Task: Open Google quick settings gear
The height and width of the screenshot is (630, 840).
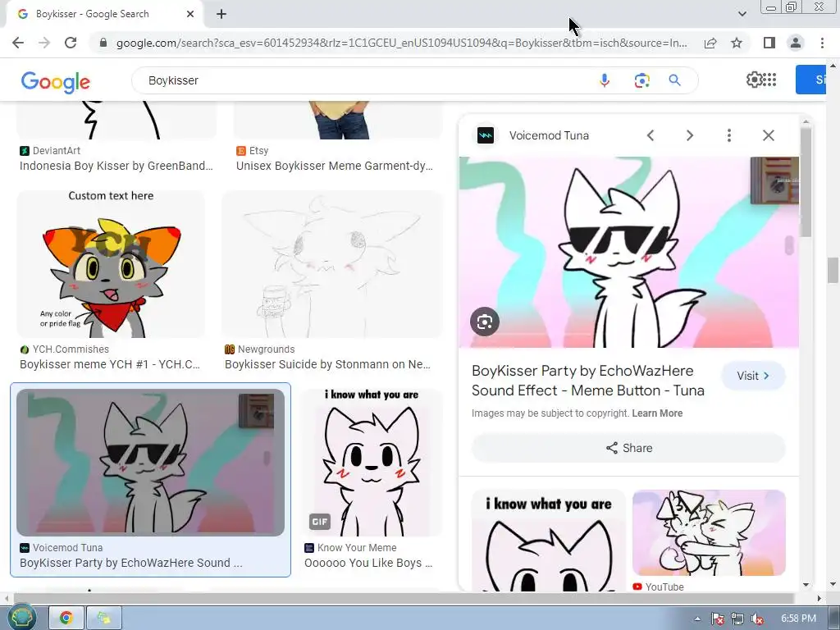Action: click(x=755, y=80)
